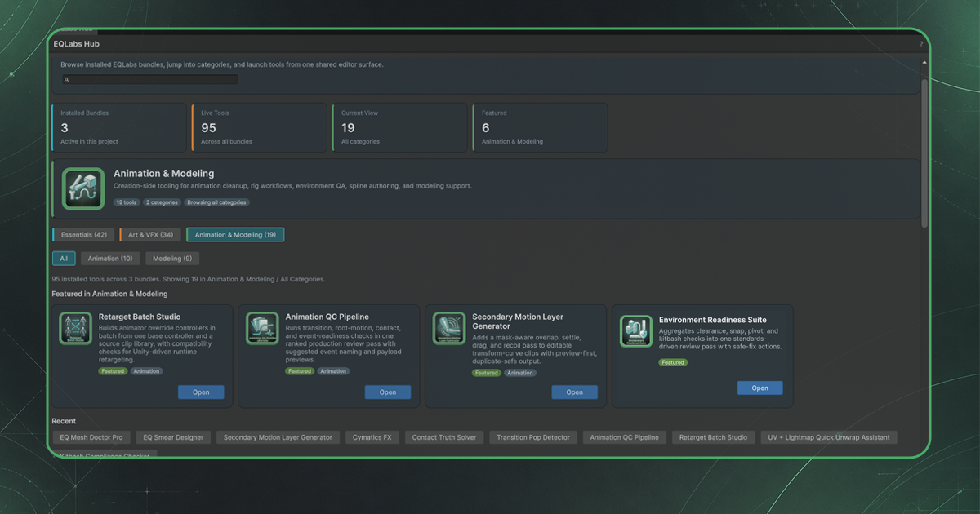Switch to the Essentials (42) bundle tab

[x=83, y=235]
